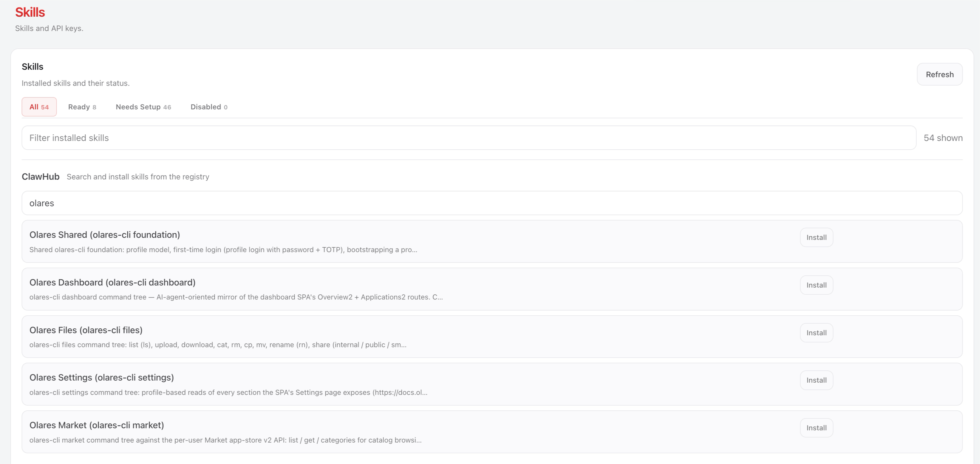
Task: Click the ClawHub section label
Action: pos(40,177)
